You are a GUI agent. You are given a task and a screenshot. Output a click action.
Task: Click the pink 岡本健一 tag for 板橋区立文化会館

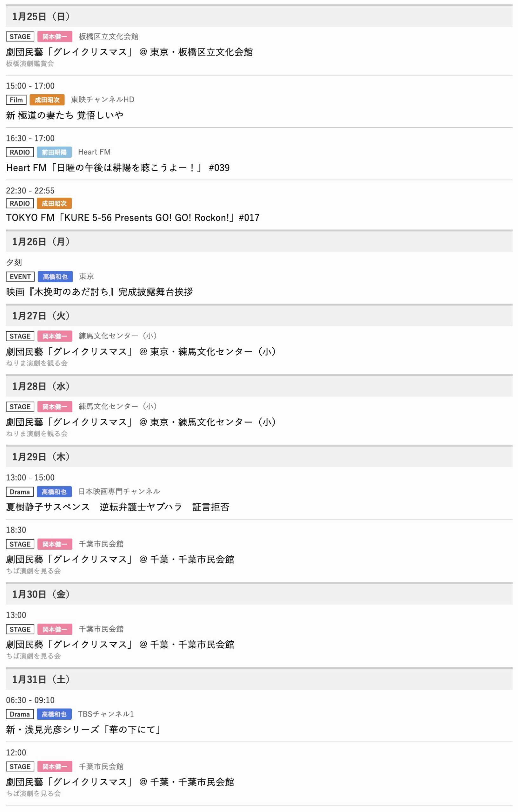pyautogui.click(x=55, y=36)
